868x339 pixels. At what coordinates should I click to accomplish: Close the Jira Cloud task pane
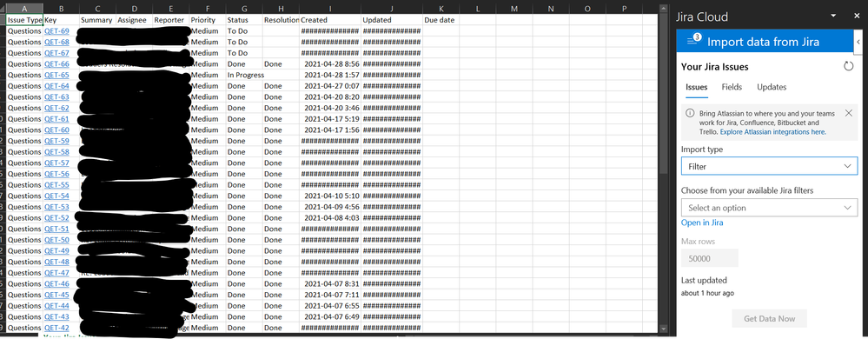tap(857, 17)
